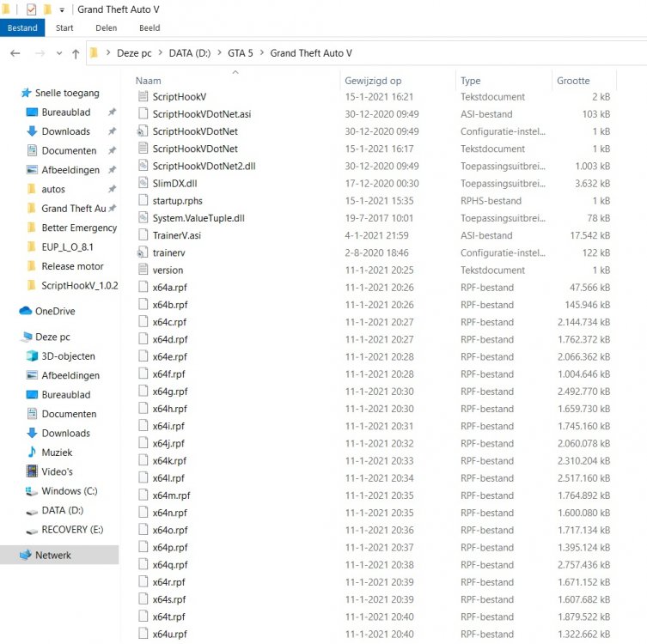Screen dimensions: 647x644
Task: Click the ScriptHookVDotNet configuration file icon
Action: (143, 131)
